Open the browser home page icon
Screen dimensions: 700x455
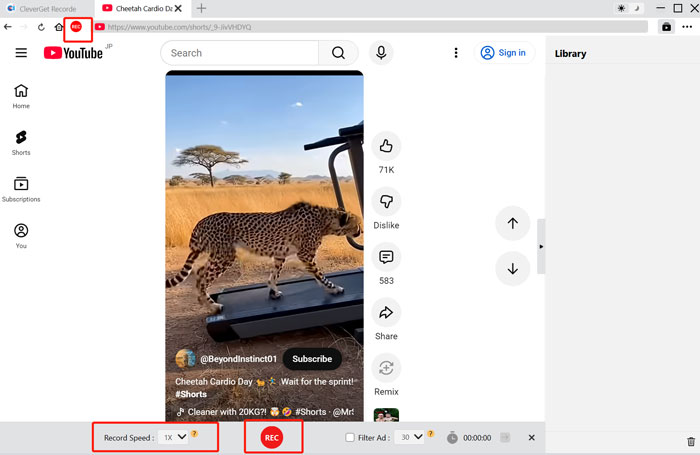[x=59, y=27]
